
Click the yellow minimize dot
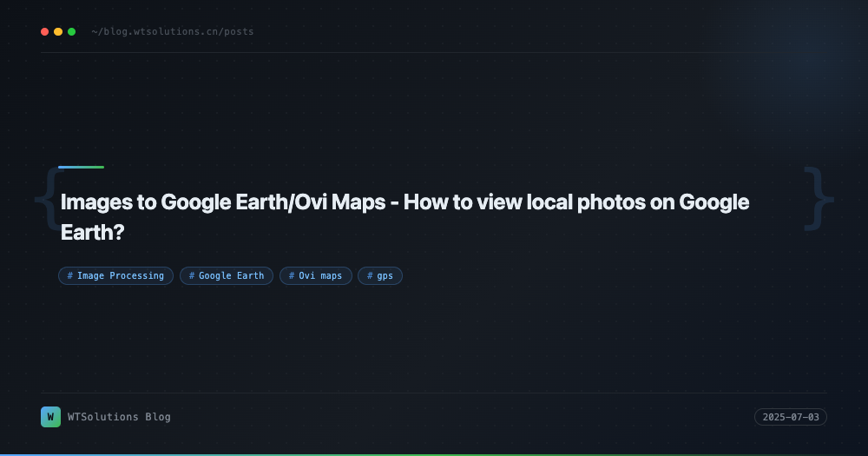pyautogui.click(x=58, y=31)
